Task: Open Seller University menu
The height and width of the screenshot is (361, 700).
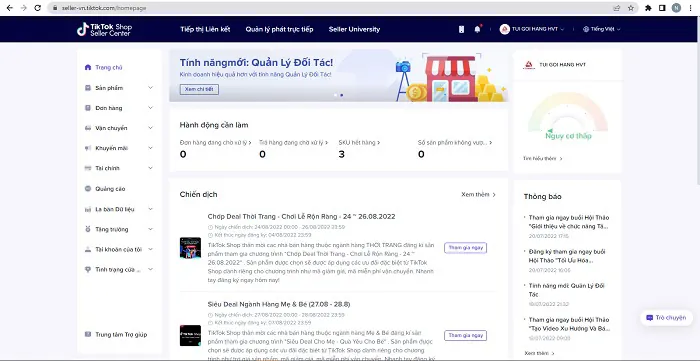Action: [354, 29]
